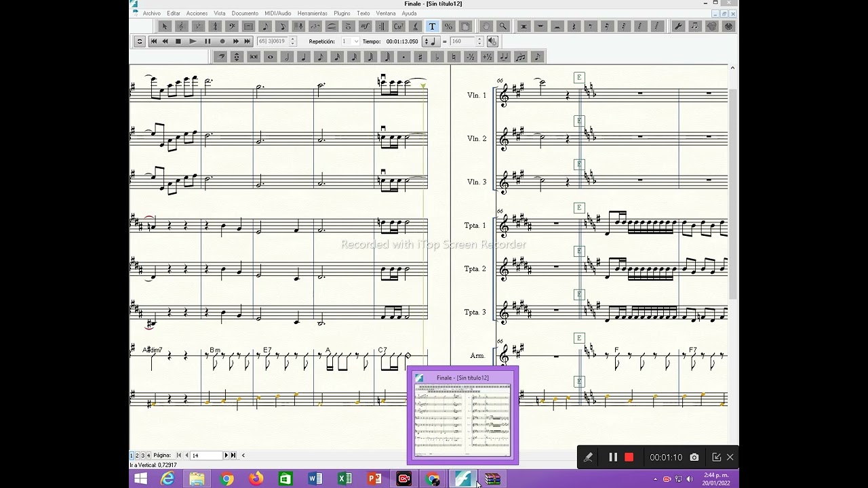The image size is (868, 488).
Task: Stop playback
Action: (178, 41)
